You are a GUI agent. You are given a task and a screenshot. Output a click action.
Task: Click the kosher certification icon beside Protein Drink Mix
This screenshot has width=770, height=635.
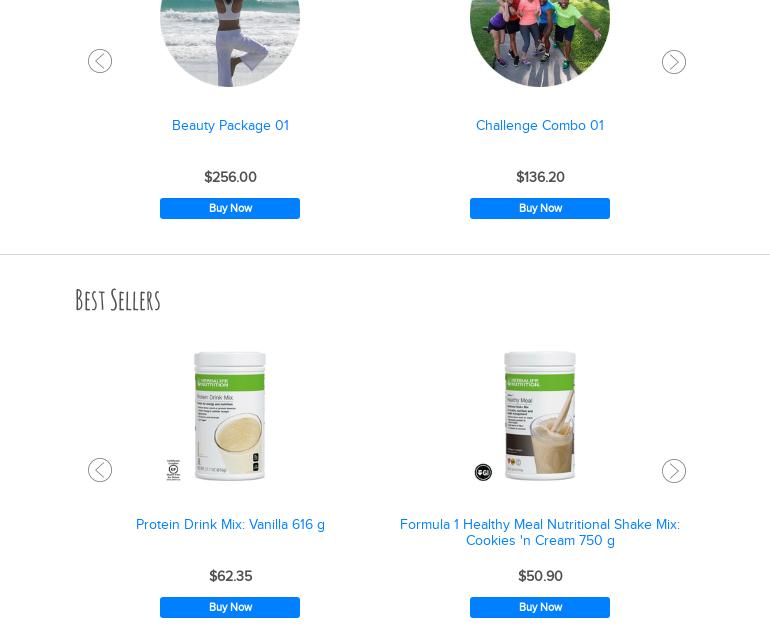click(173, 470)
